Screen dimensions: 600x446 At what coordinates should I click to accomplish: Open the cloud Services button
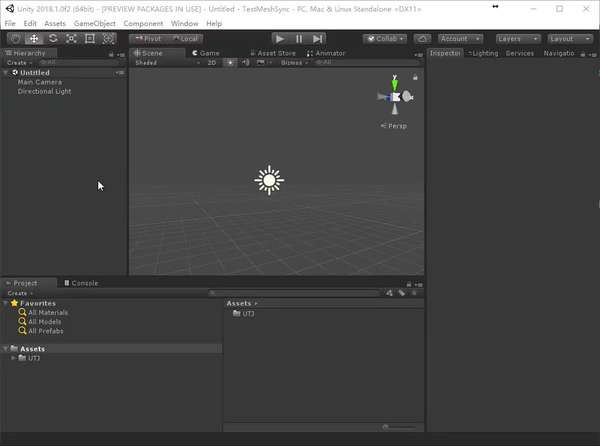(422, 39)
